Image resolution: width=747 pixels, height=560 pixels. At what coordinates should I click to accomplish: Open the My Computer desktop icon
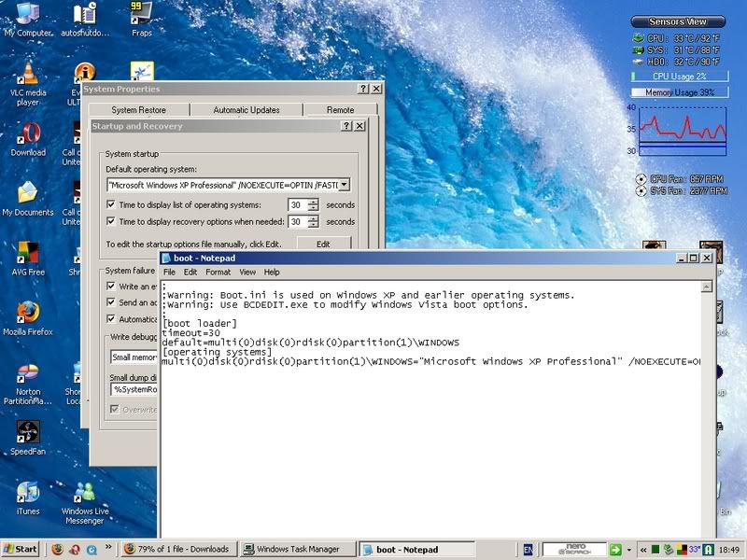point(27,15)
